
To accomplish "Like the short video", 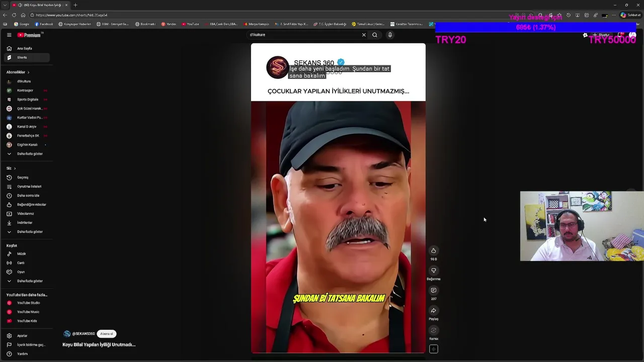I will tap(433, 251).
